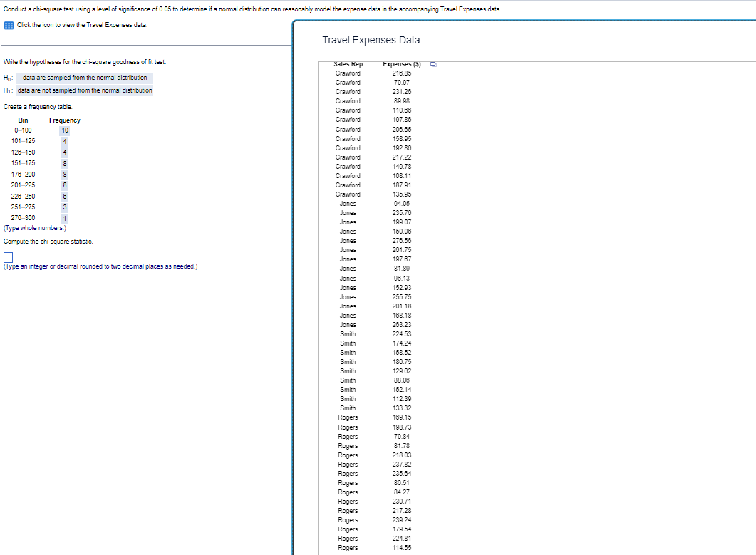The width and height of the screenshot is (756, 555).
Task: Select the frequency cell for bin 151–175
Action: tap(64, 163)
